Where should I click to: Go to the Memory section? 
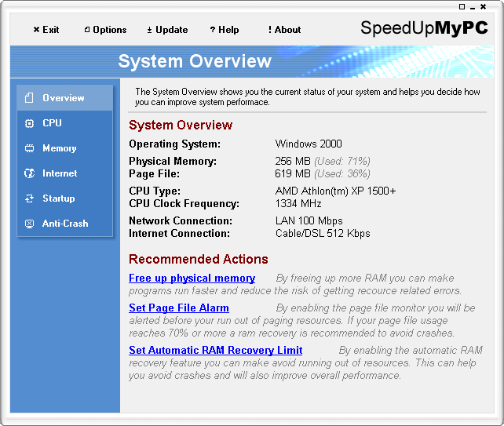[60, 148]
